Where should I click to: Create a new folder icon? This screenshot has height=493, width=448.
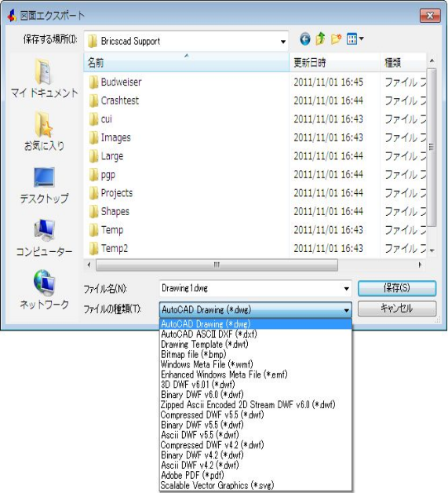336,39
